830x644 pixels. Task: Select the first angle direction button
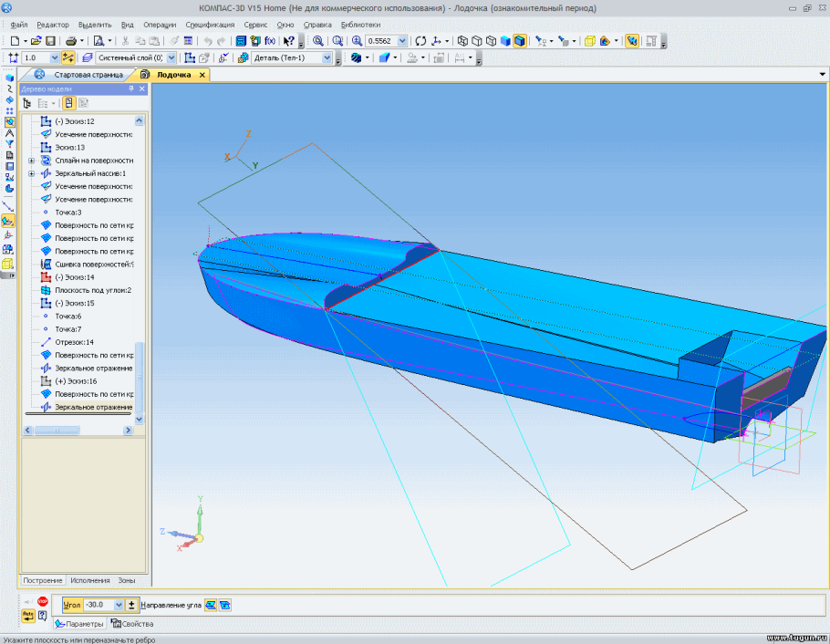(x=211, y=605)
